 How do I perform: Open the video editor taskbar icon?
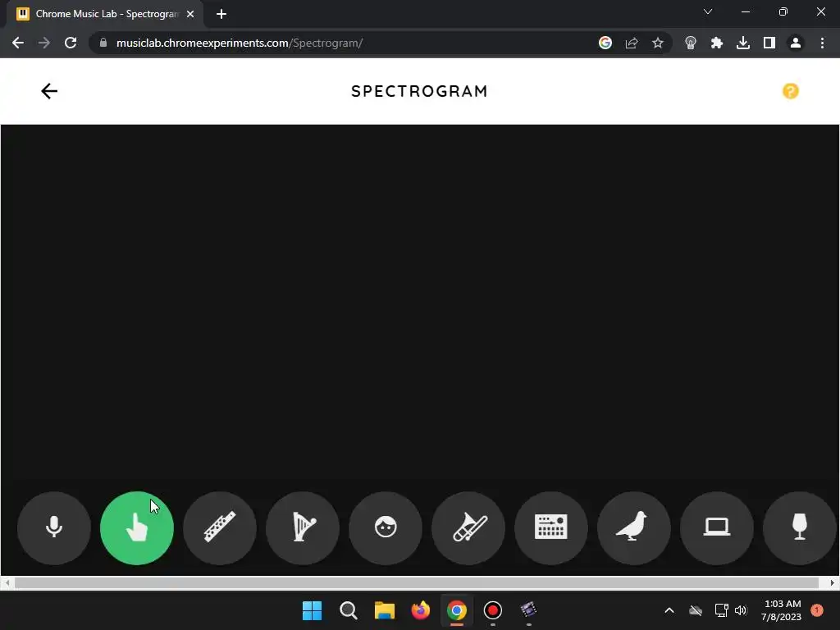(529, 610)
